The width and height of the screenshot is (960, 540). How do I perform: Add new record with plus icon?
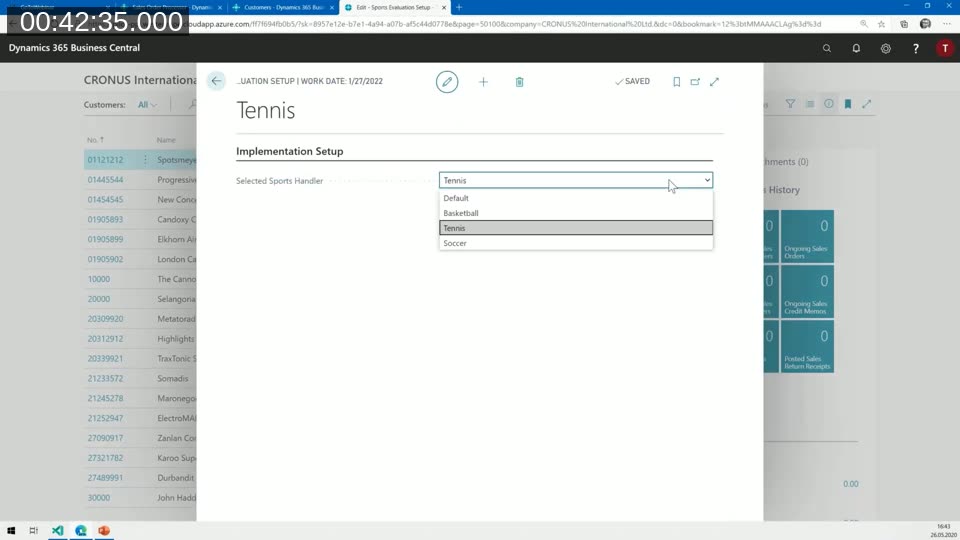(483, 82)
